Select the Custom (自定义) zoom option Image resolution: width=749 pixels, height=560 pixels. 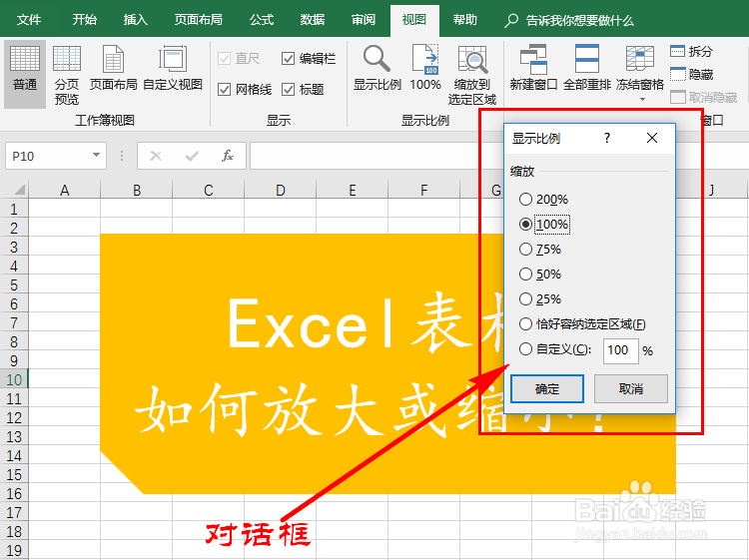(x=525, y=349)
